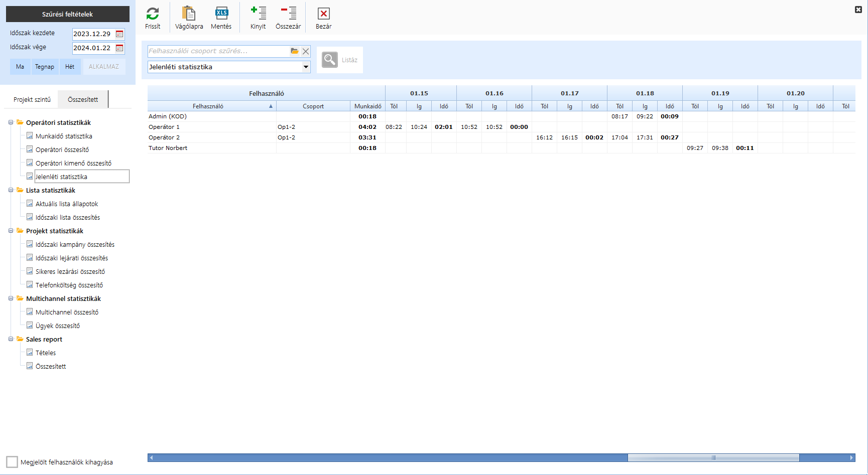The image size is (868, 475).
Task: Switch to the Projekt szintű tab
Action: [32, 99]
